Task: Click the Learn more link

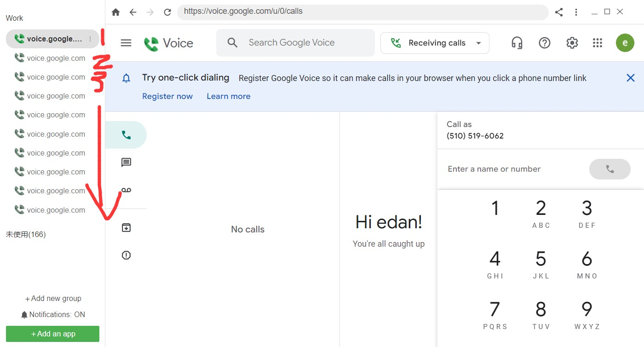Action: (229, 96)
